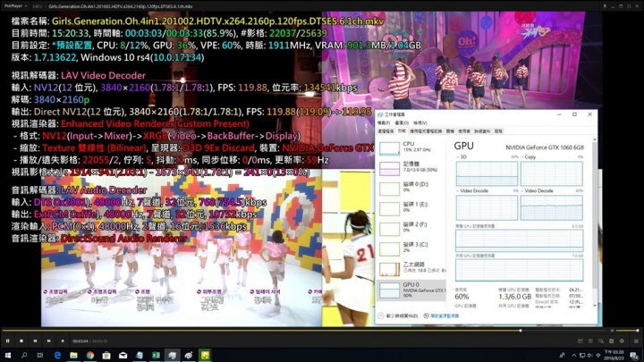Open the 選項(O) menu in Task Manager
Image resolution: width=644 pixels, height=362 pixels.
point(402,122)
